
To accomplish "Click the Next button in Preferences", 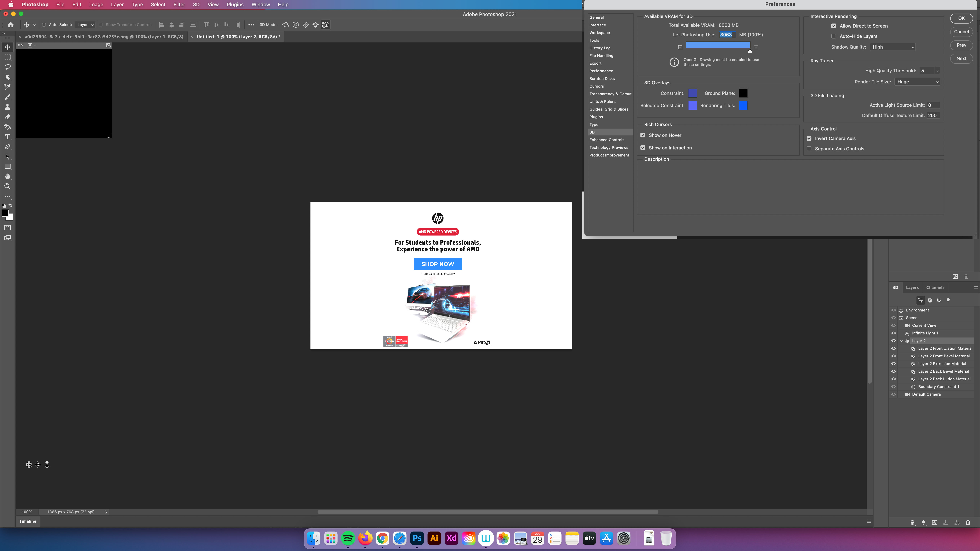I will click(961, 59).
